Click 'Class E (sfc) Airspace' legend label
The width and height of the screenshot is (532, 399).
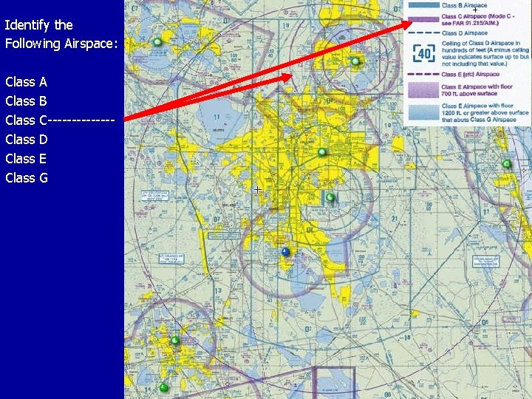[470, 75]
